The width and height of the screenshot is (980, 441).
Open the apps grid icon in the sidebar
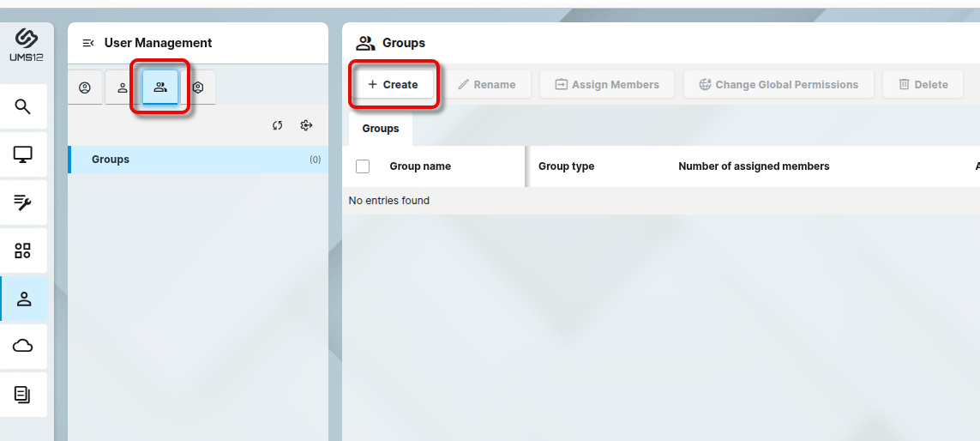pyautogui.click(x=23, y=251)
